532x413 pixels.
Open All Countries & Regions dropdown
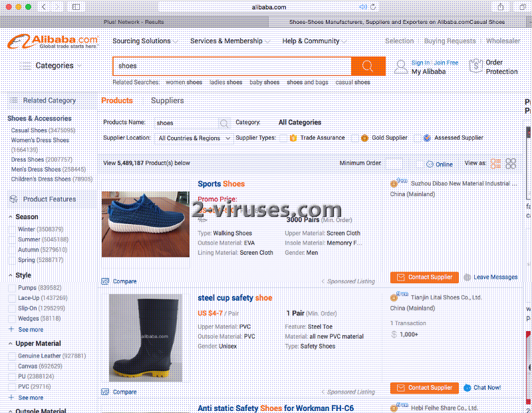[194, 138]
